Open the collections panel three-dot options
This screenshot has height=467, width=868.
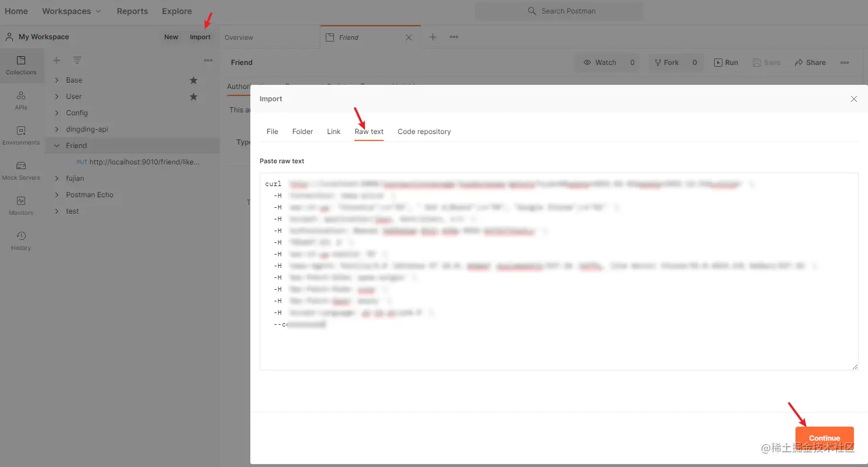coord(208,60)
